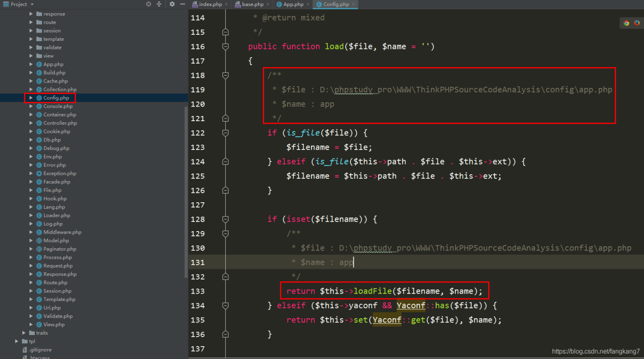Open file in Chrome browser icon
The width and height of the screenshot is (644, 359).
point(626,23)
